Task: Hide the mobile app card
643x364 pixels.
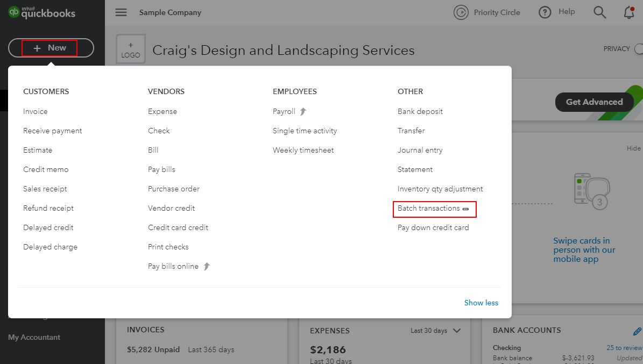Action: [x=633, y=148]
